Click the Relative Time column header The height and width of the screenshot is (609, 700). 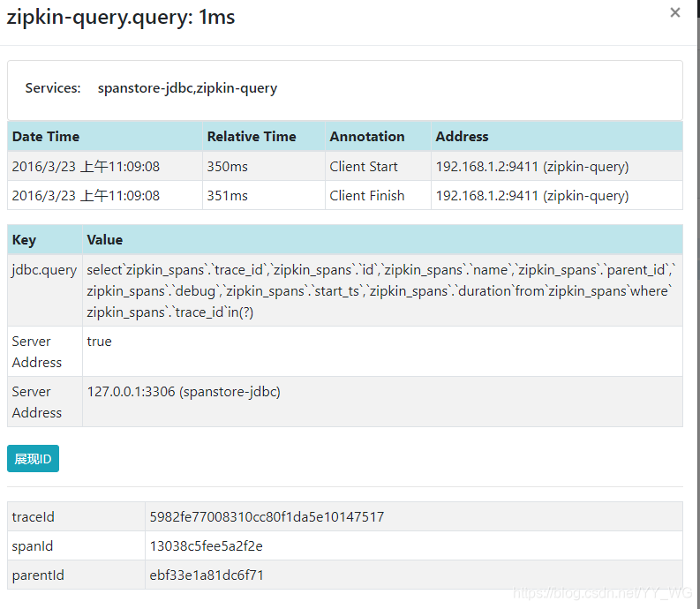click(x=264, y=136)
